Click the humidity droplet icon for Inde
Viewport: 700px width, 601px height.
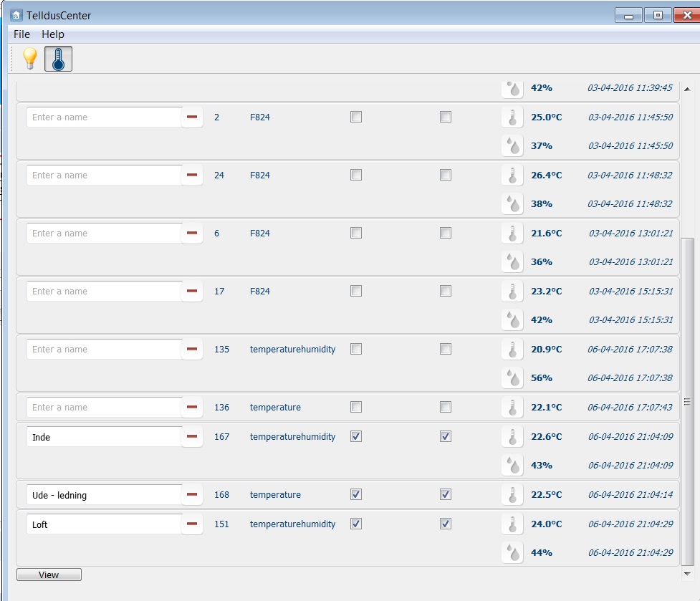pyautogui.click(x=512, y=466)
